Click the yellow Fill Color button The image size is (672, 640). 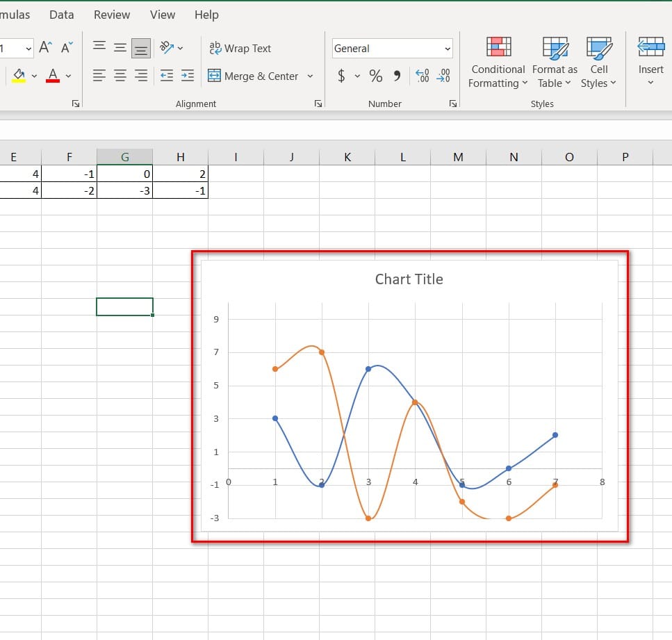(19, 76)
